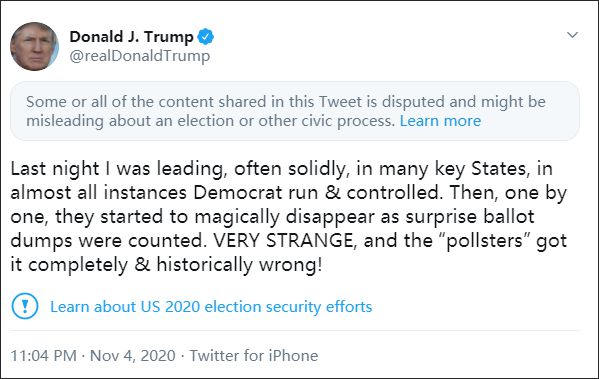Click the closing phrase historically wrong!
This screenshot has height=379, width=599.
pyautogui.click(x=240, y=265)
